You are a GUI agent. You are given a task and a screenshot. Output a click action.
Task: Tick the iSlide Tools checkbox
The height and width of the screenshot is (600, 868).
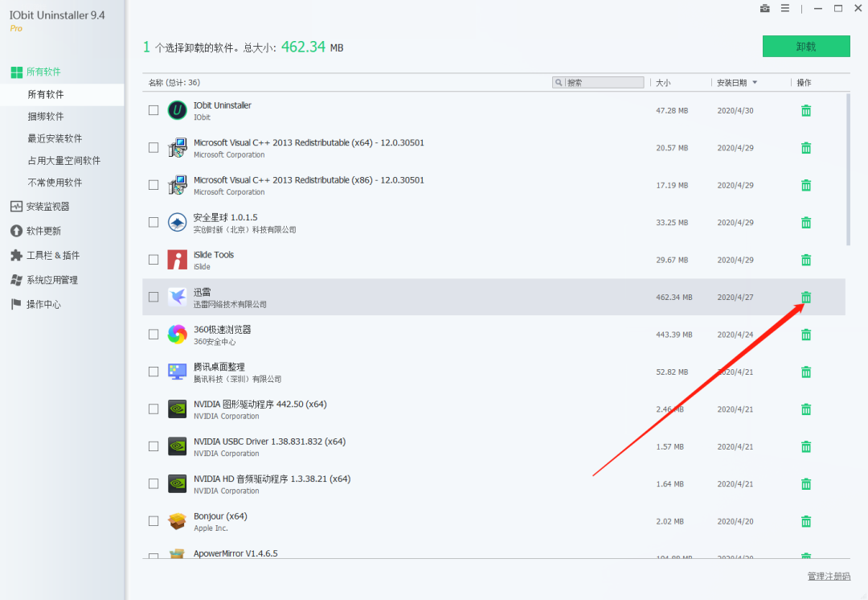pyautogui.click(x=154, y=259)
